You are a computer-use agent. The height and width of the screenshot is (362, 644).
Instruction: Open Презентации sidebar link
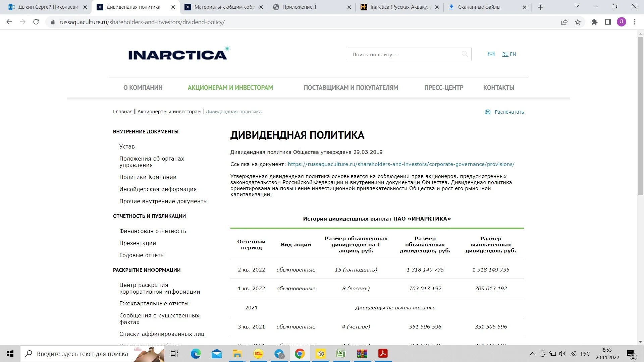(x=138, y=243)
